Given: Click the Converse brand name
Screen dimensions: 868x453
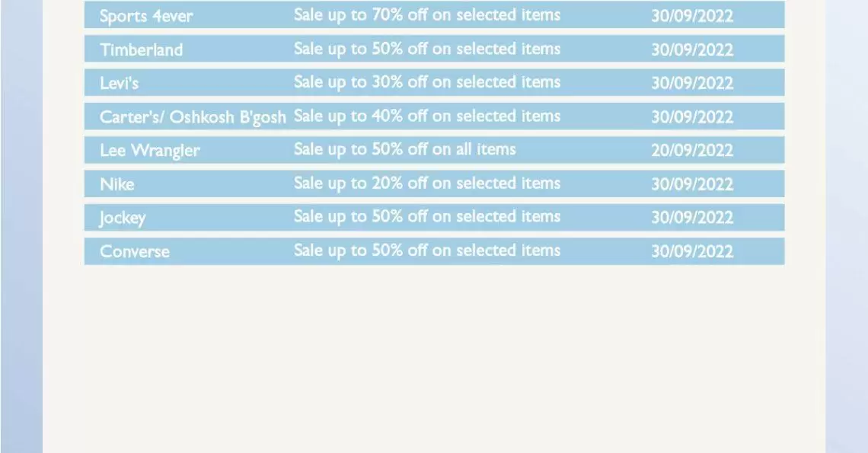Looking at the screenshot, I should [135, 251].
